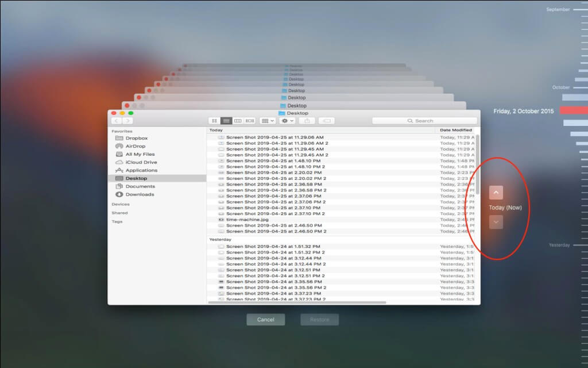588x368 pixels.
Task: Open the Applications sidebar item
Action: [140, 170]
